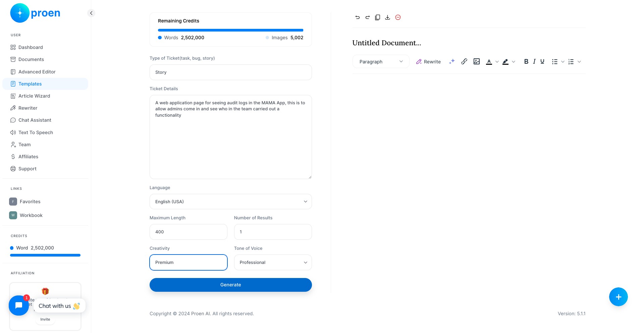
Task: Click the Maximum Length input field
Action: 189,232
